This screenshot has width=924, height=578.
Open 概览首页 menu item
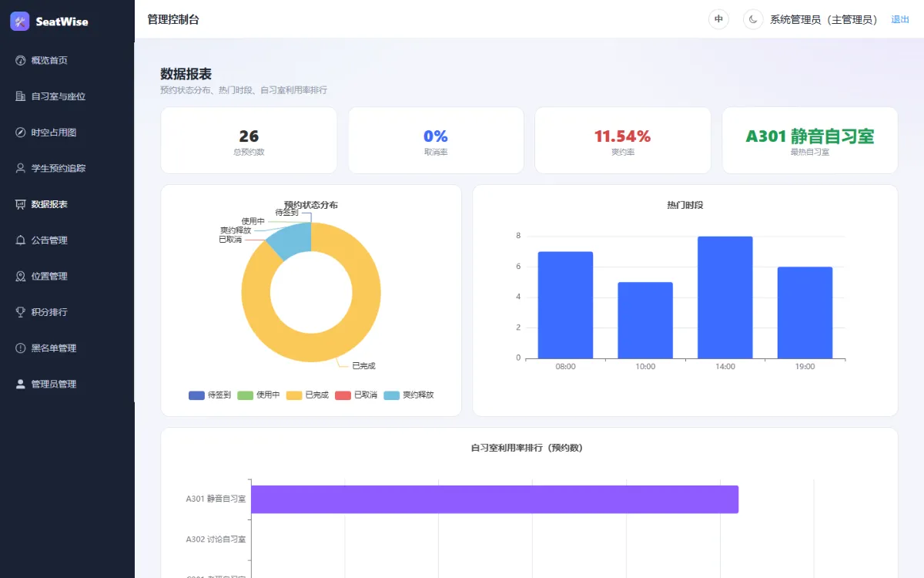(x=67, y=60)
